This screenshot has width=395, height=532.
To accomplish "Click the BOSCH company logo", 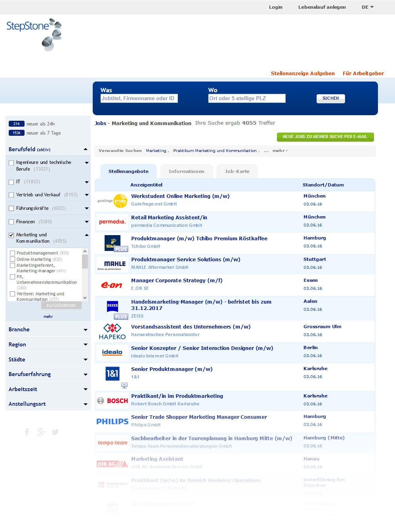I will click(113, 401).
